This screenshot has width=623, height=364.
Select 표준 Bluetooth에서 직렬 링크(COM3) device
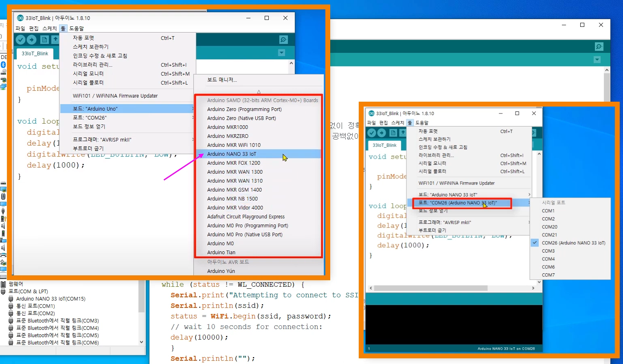tap(57, 320)
